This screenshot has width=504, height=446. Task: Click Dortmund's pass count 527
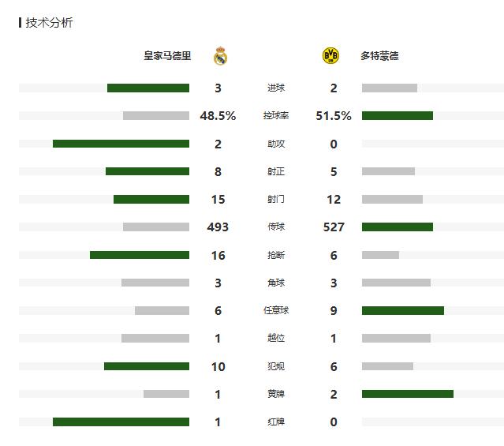click(334, 227)
